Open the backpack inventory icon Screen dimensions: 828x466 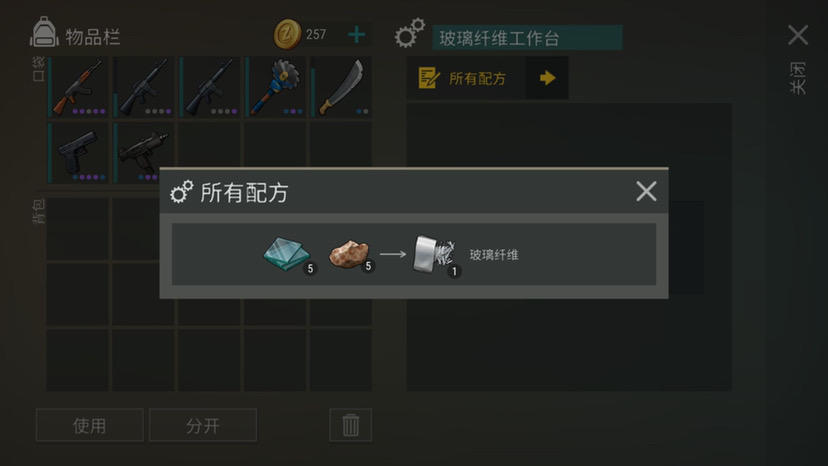pos(44,32)
